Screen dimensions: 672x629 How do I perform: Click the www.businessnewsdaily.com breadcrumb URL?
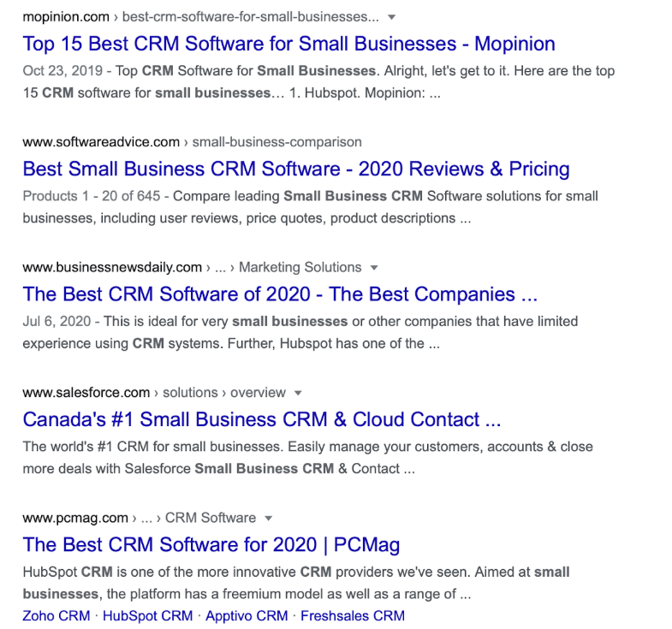(193, 267)
